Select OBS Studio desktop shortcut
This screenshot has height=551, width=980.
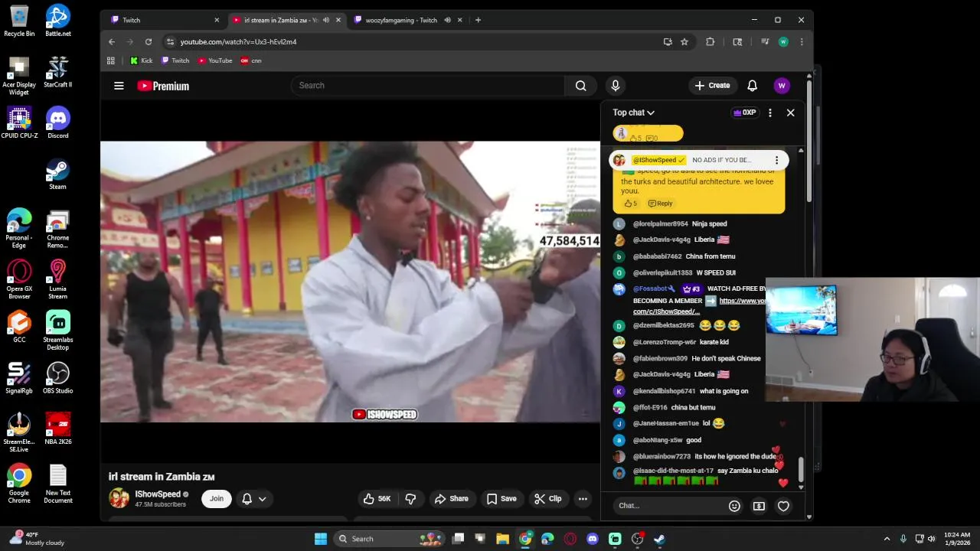point(58,379)
